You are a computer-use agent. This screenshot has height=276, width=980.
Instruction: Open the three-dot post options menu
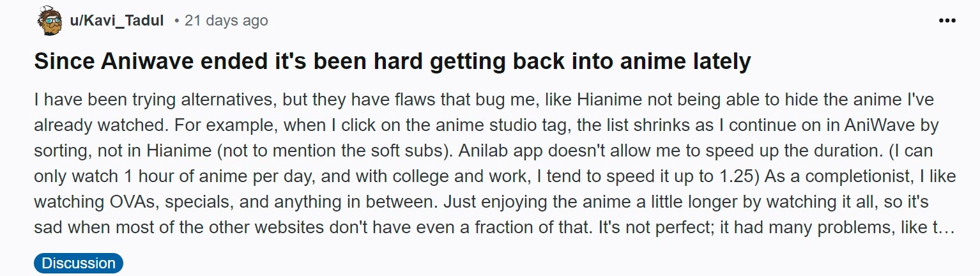click(946, 21)
